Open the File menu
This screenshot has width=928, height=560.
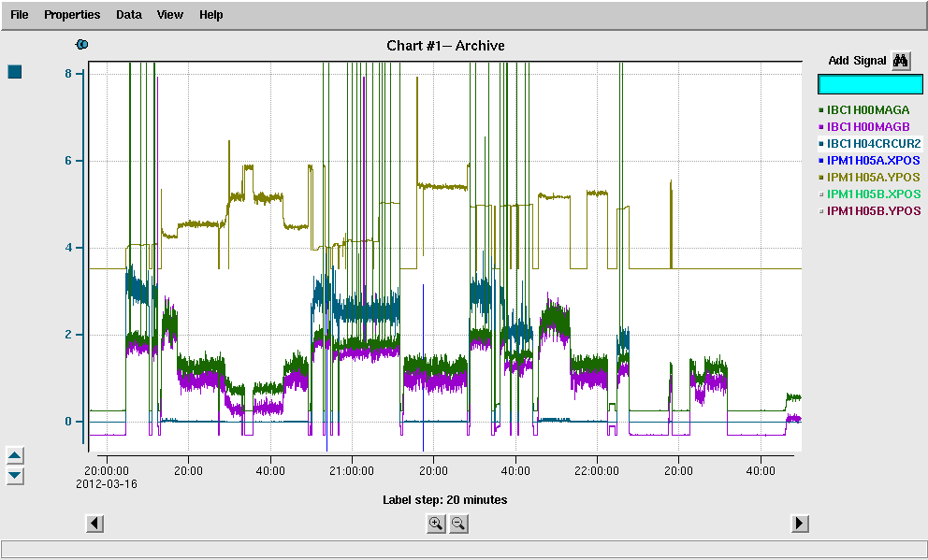tap(20, 15)
